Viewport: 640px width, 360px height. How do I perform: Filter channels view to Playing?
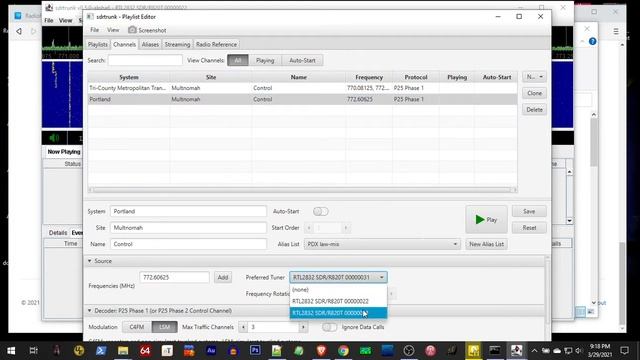tap(265, 60)
